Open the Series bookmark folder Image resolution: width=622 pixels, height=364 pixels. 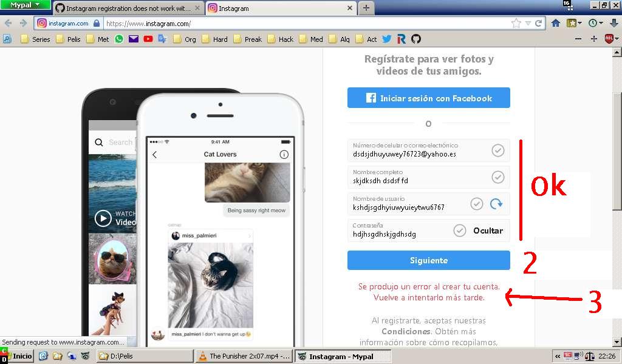tap(35, 39)
